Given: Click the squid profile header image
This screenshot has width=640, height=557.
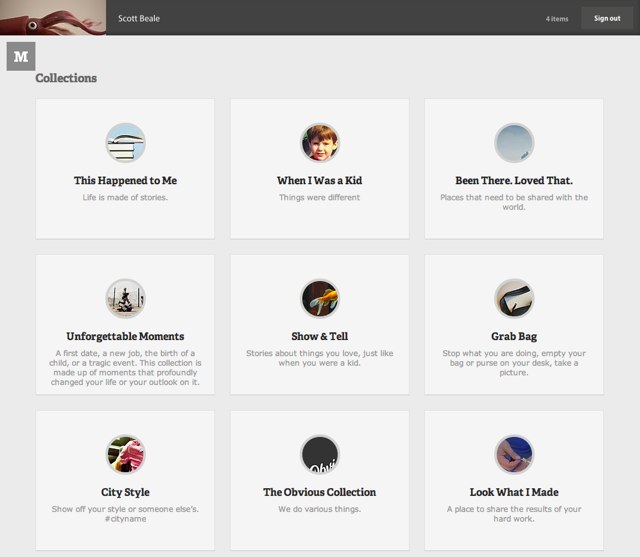Looking at the screenshot, I should 52,17.
